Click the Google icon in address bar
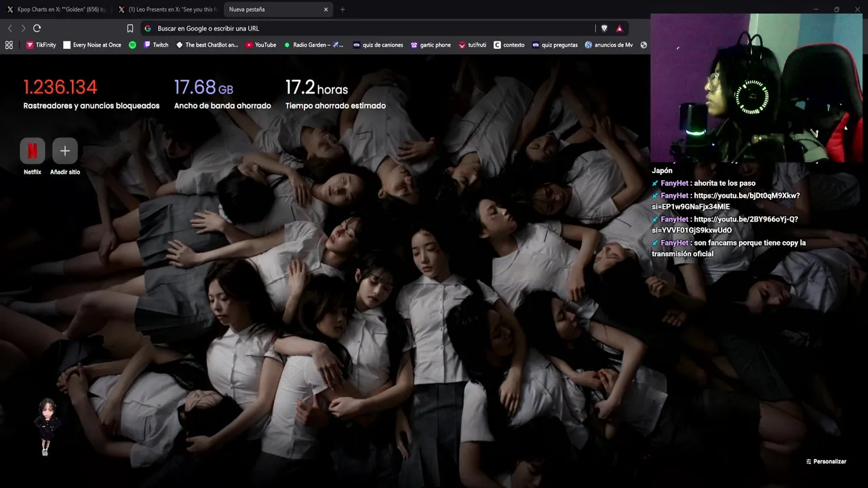 (148, 28)
